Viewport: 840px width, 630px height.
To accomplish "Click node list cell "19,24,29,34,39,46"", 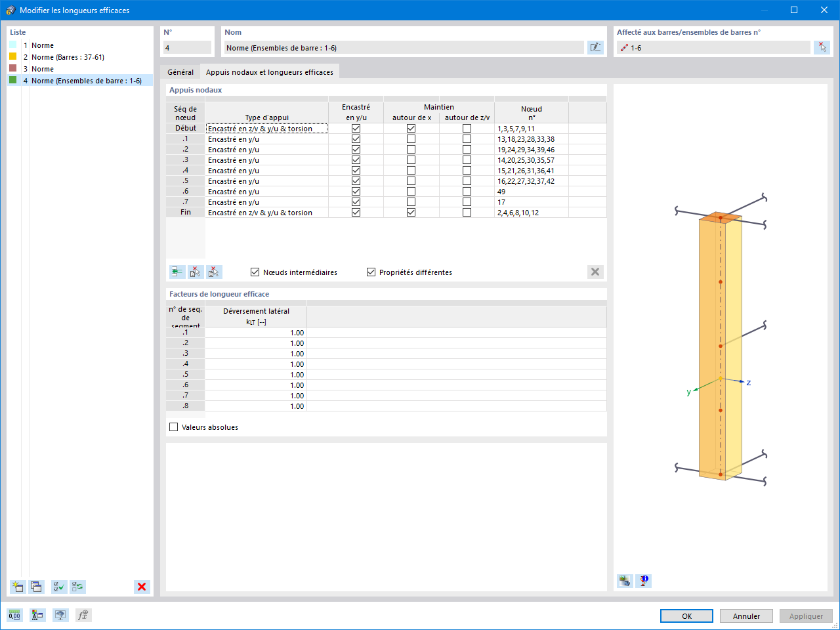I will (x=532, y=150).
